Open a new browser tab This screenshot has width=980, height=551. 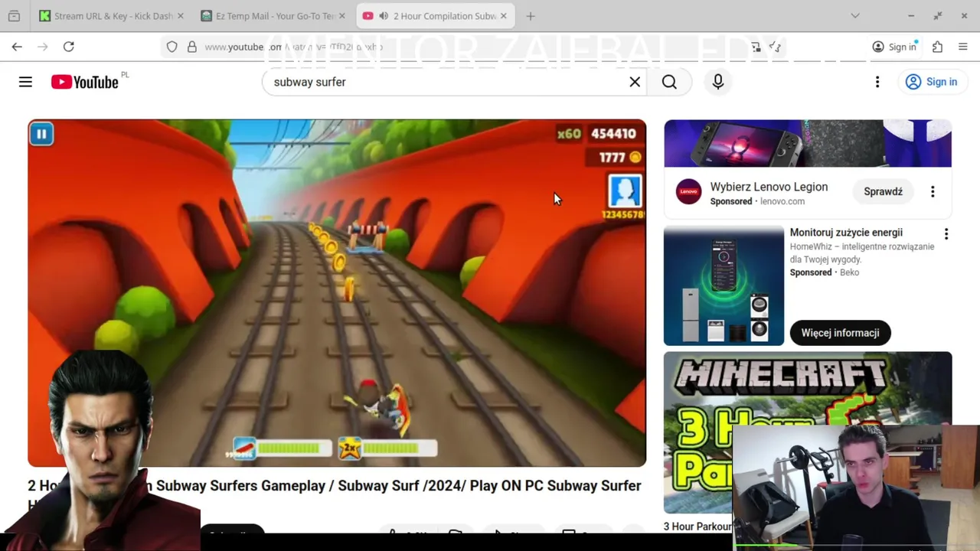(530, 16)
